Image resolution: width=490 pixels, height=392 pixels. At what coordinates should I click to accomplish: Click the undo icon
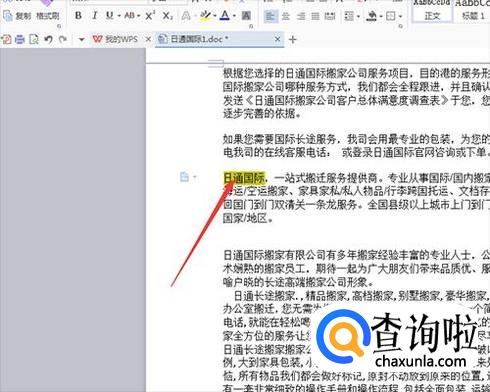[x=49, y=39]
